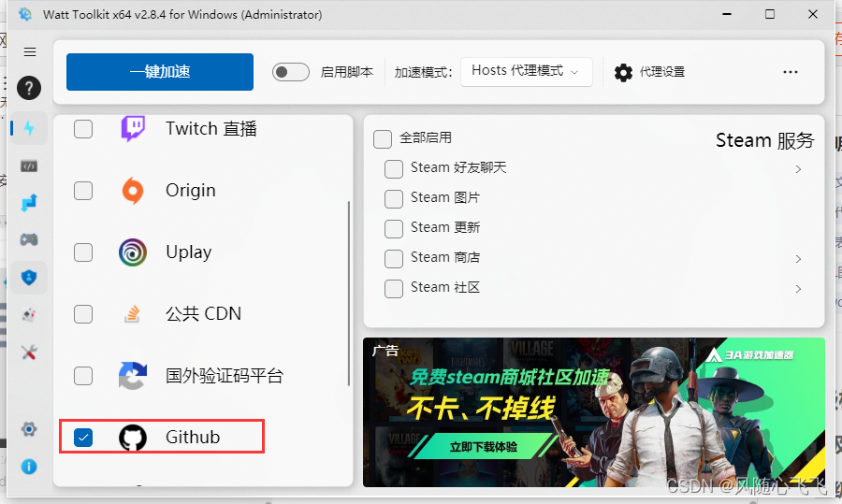Open 代理设置 proxy settings
The image size is (842, 504).
click(650, 72)
